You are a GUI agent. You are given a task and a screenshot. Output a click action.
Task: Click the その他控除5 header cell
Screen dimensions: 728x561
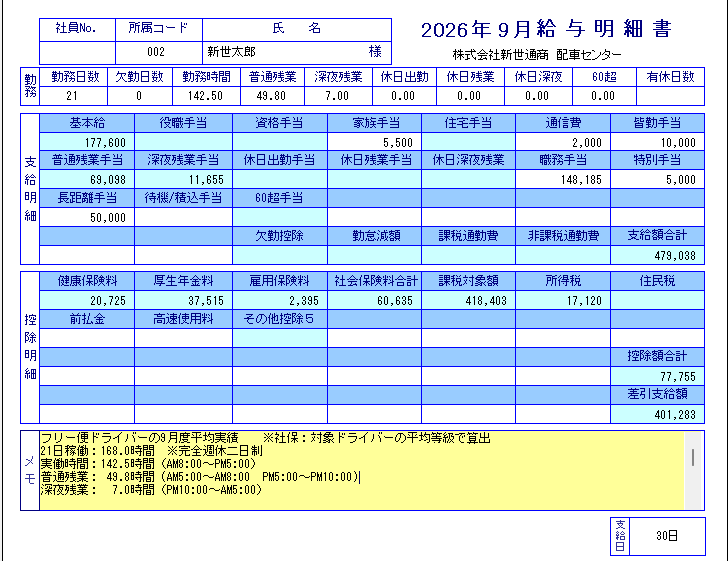click(280, 319)
